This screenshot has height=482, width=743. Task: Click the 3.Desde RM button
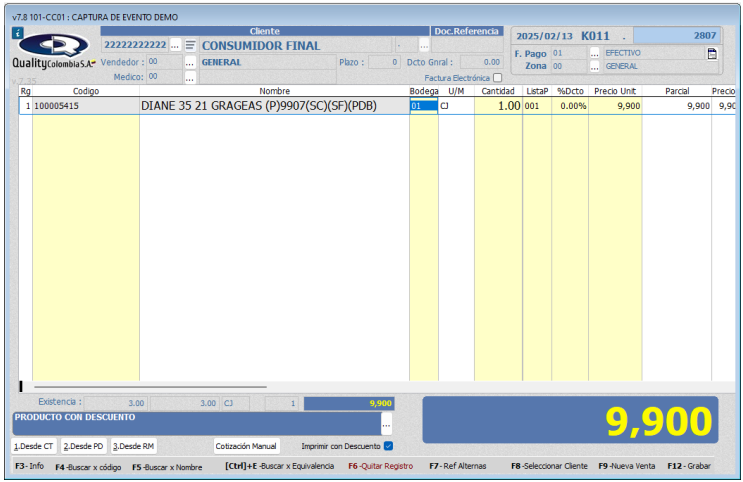point(134,446)
